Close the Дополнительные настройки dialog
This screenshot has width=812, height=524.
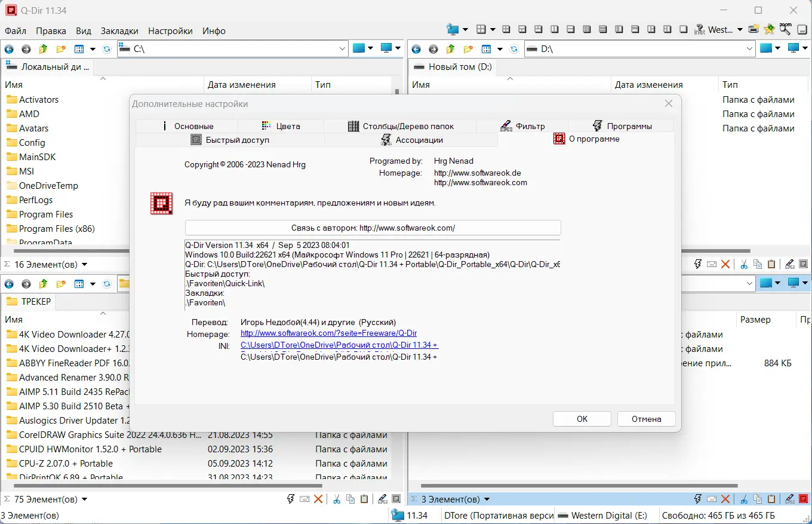669,103
